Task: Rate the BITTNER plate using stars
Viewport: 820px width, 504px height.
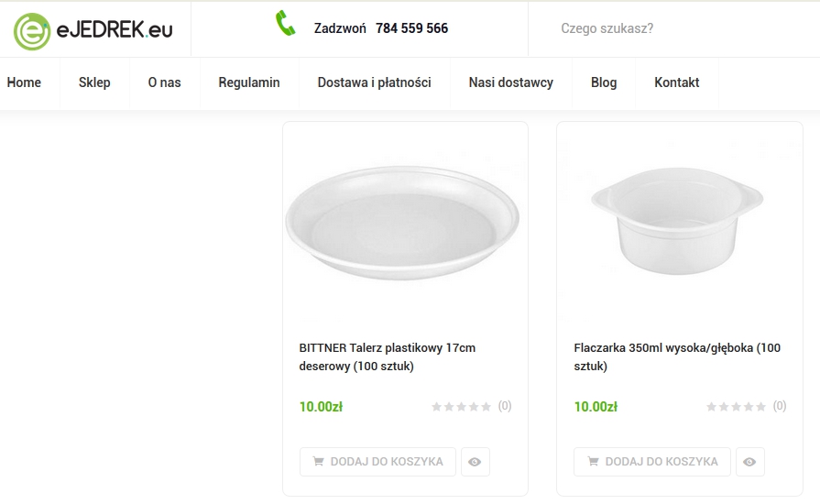Action: (462, 407)
